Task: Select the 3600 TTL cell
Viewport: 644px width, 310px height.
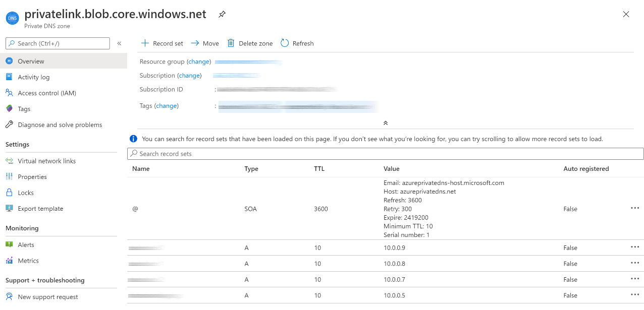Action: (x=320, y=209)
